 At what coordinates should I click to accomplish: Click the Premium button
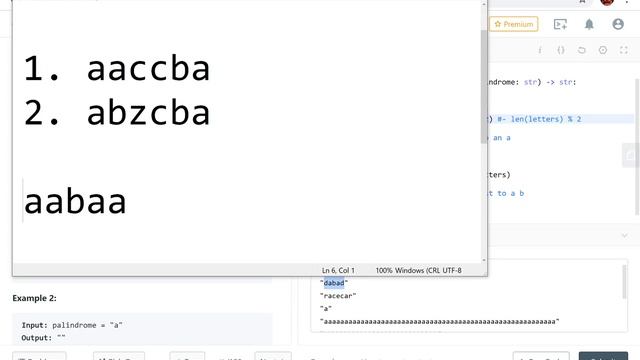pyautogui.click(x=514, y=24)
